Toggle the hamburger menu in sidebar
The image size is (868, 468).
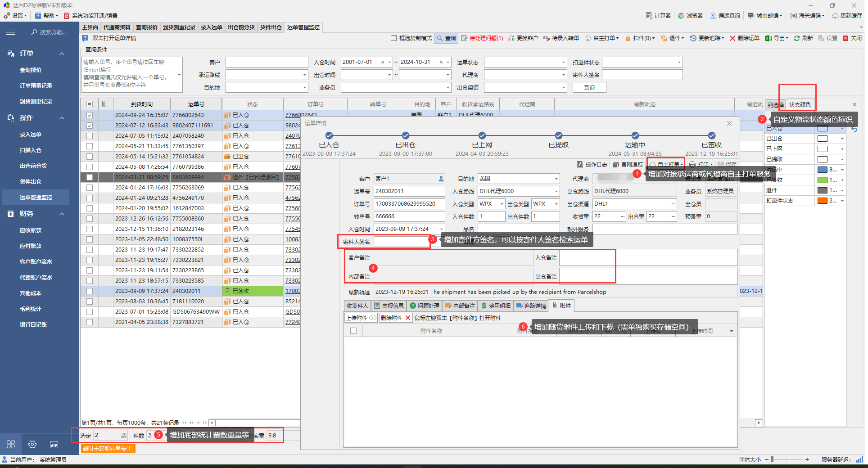(11, 32)
